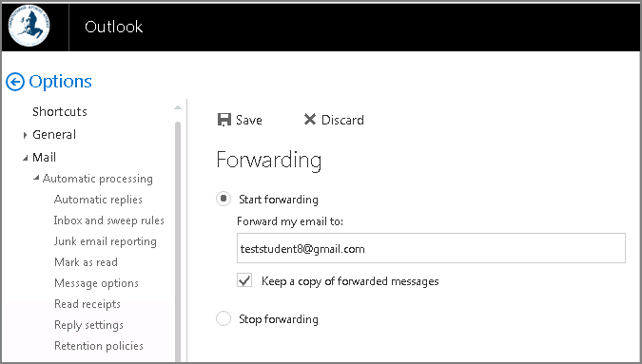Click the Discard button label
642x364 pixels.
point(342,120)
